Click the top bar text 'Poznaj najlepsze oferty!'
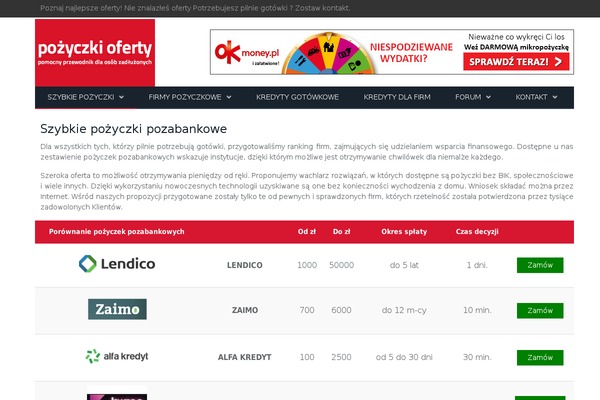Image resolution: width=600 pixels, height=400 pixels. pos(81,8)
